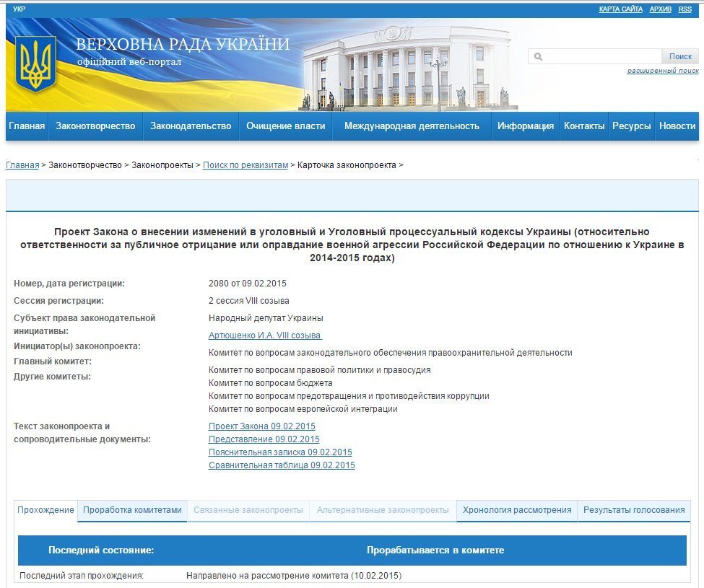Select the Альтернативные законопроекты tab
704x588 pixels.
383,510
